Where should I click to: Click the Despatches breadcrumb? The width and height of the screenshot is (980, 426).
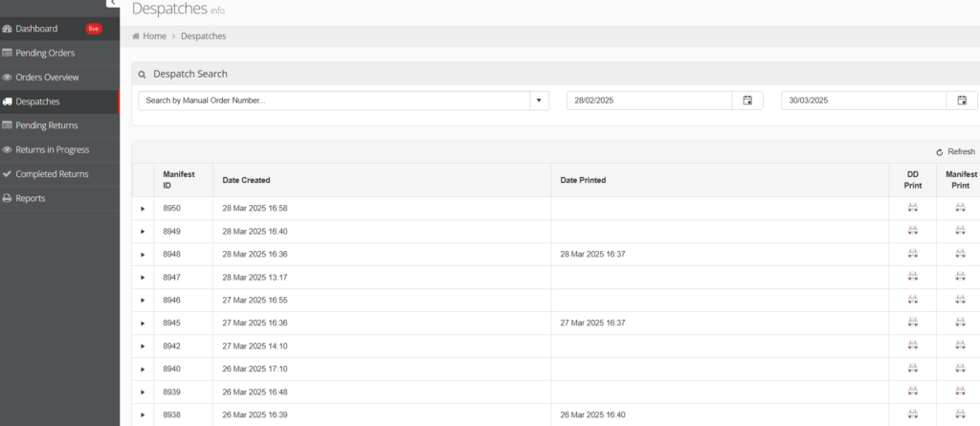[x=203, y=36]
